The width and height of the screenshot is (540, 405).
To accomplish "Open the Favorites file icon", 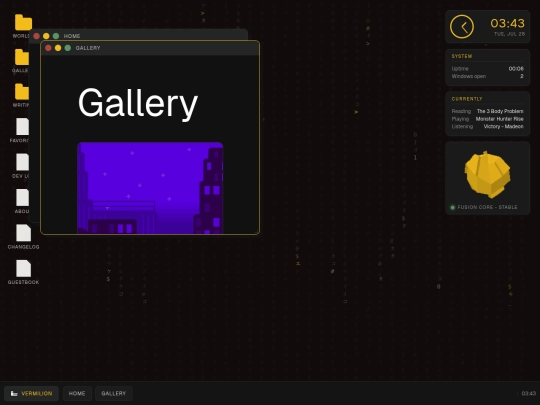I will point(22,127).
